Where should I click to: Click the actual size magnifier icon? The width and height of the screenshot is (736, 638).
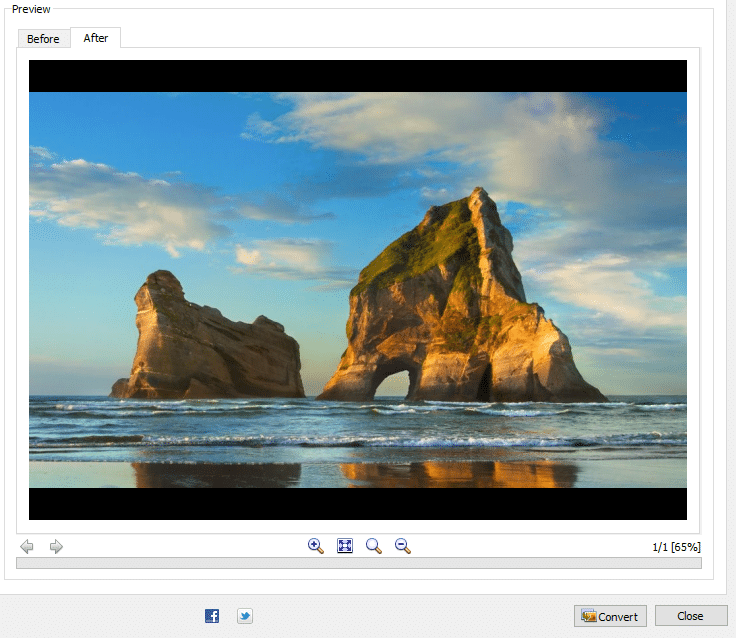(374, 546)
